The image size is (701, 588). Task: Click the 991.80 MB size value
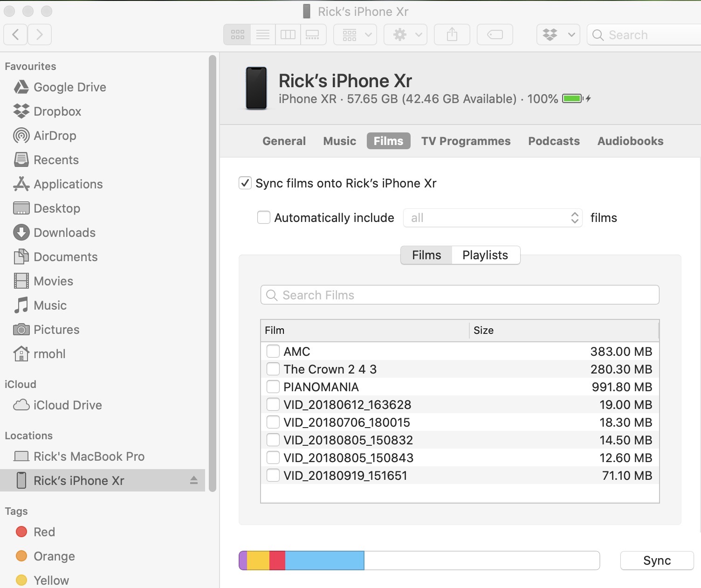622,387
